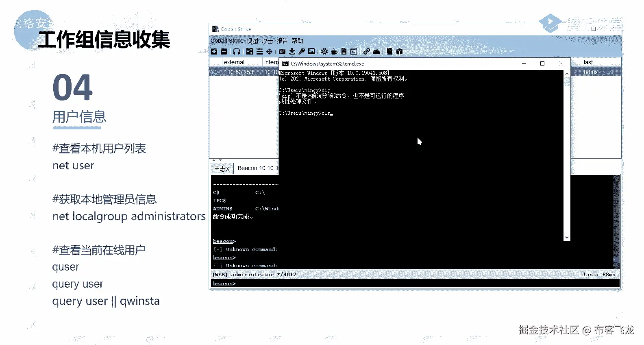Click the book help icon

click(389, 51)
